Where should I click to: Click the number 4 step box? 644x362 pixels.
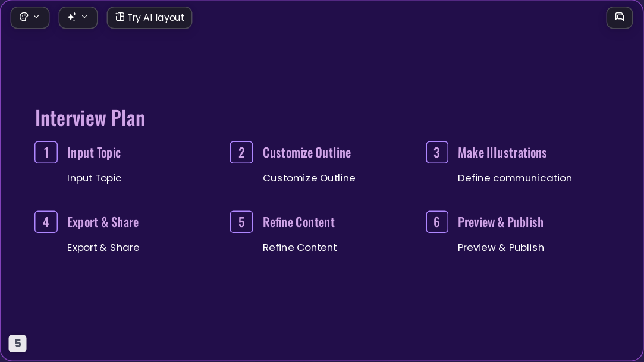point(46,222)
